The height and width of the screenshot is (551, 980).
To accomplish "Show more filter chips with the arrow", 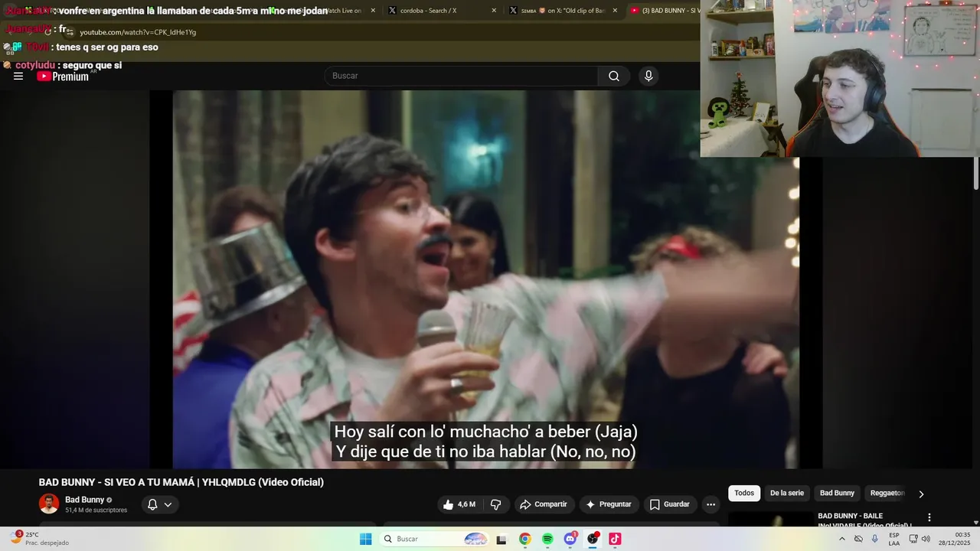I will pos(921,494).
